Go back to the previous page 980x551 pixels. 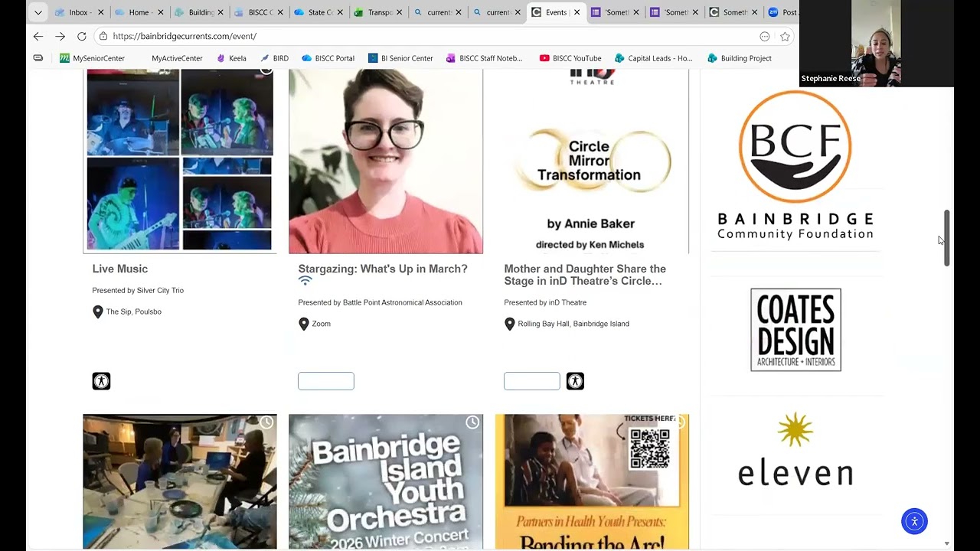point(38,36)
